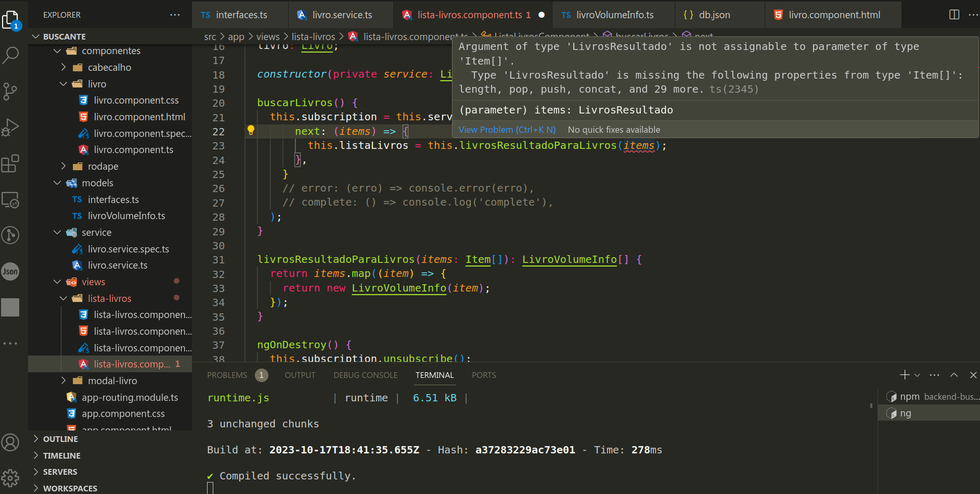Collapse the models folder

110,183
